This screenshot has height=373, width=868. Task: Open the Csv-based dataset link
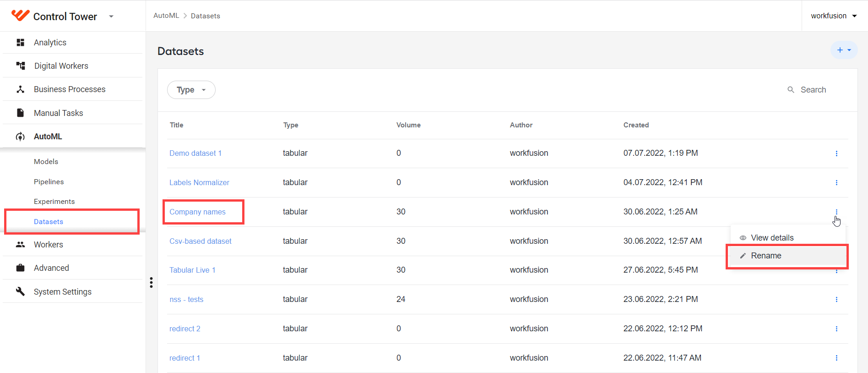(201, 241)
